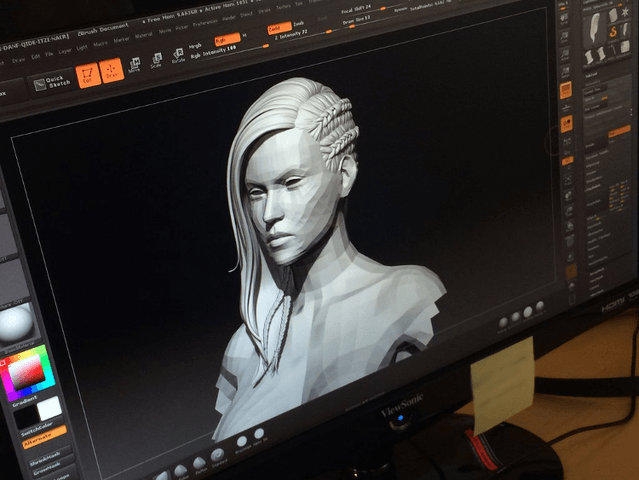The height and width of the screenshot is (480, 639).
Task: Select the Flatten brush icon
Action: tap(200, 465)
